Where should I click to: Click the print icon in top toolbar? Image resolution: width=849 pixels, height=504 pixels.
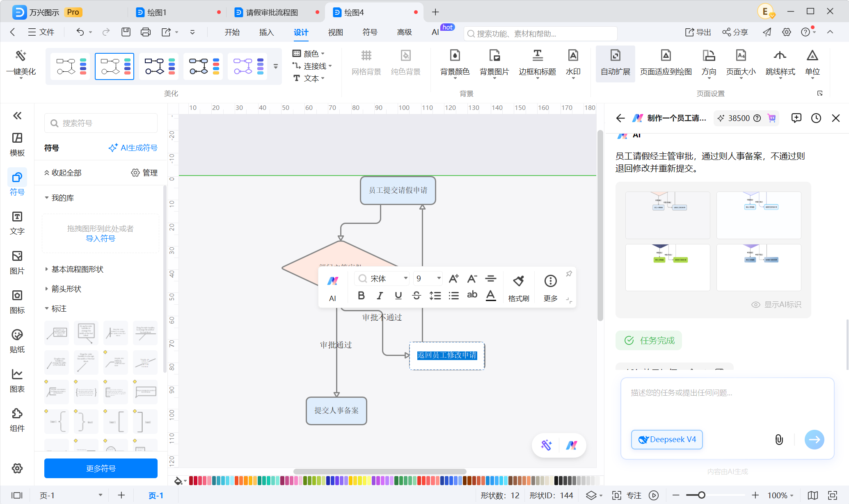(145, 32)
